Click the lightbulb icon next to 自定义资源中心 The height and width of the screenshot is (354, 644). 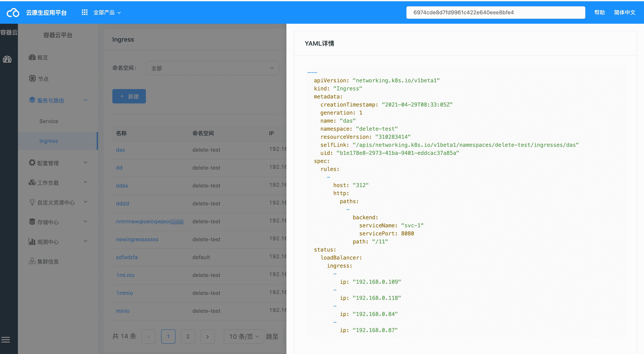click(32, 202)
